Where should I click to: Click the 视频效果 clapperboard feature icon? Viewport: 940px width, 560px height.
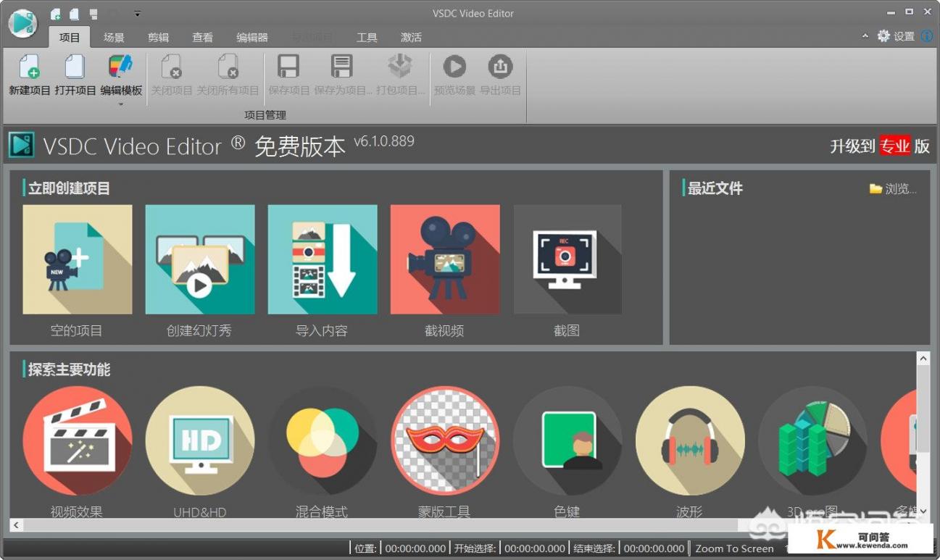77,440
